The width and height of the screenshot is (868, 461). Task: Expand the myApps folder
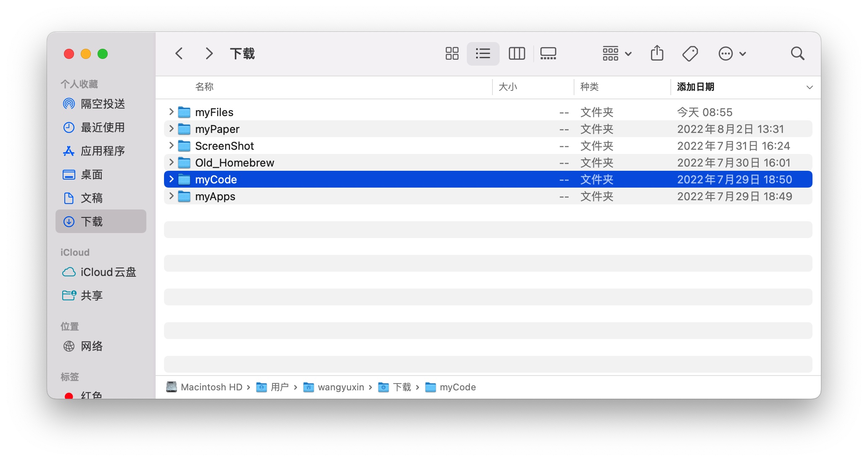pyautogui.click(x=171, y=196)
